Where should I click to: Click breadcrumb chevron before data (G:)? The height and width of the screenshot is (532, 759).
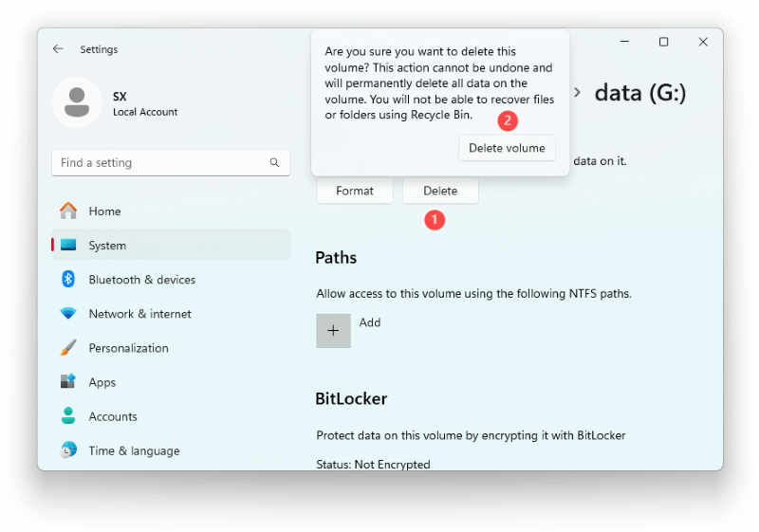577,92
